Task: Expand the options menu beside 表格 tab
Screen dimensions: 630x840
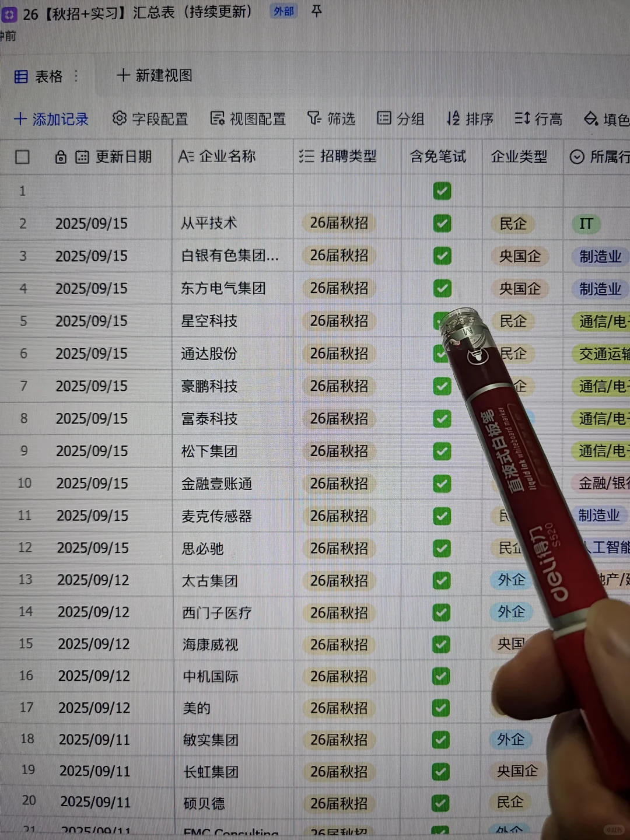Action: tap(76, 76)
